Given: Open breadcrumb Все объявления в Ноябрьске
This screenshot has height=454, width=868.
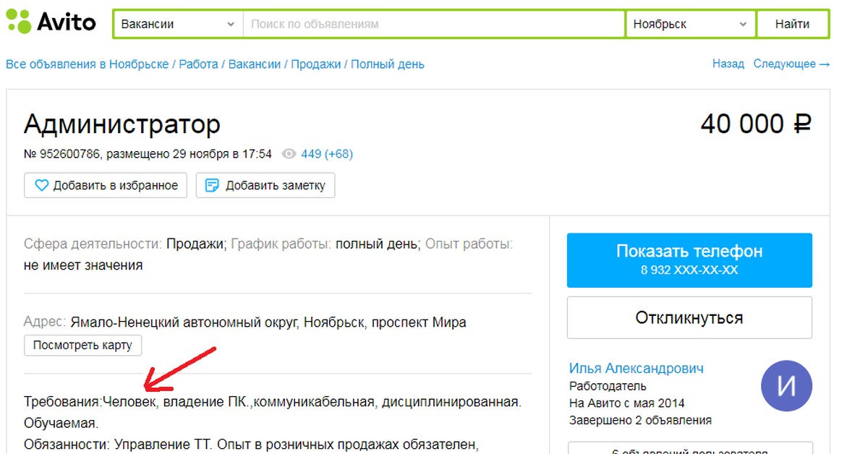Looking at the screenshot, I should 87,64.
